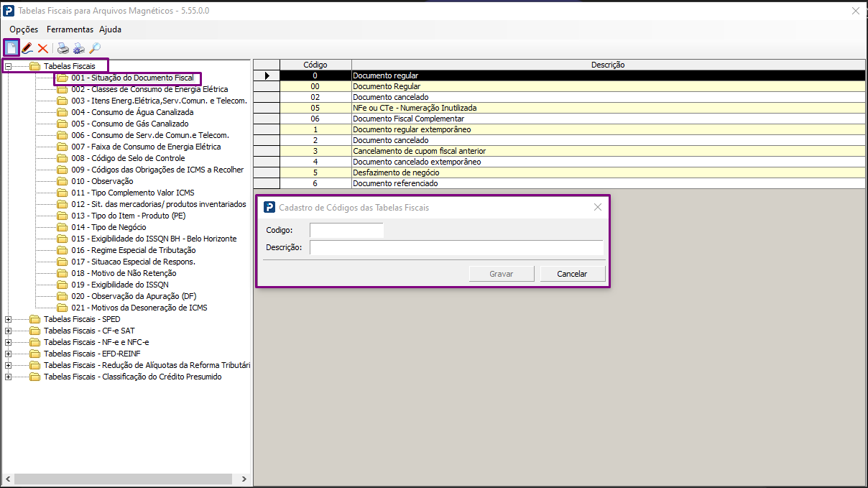Open the Ferramentas menu
The image size is (868, 488).
(70, 29)
